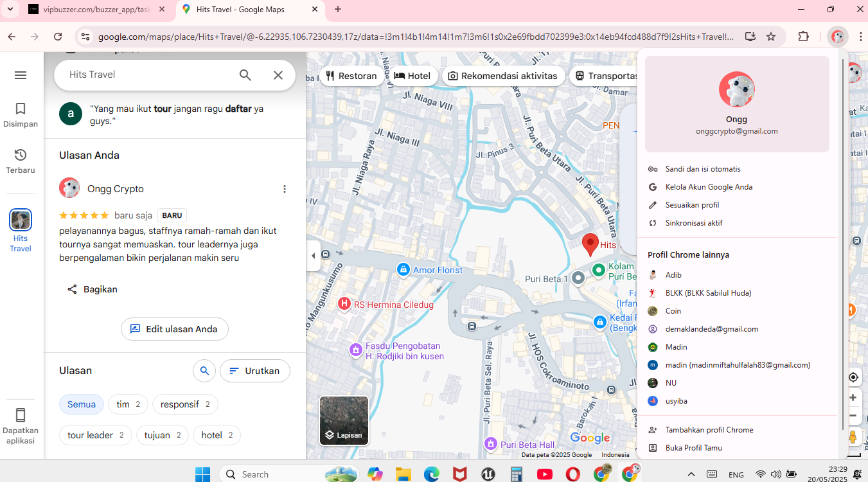Show hidden system tray icons chevron
This screenshot has height=482, width=868.
[x=691, y=474]
